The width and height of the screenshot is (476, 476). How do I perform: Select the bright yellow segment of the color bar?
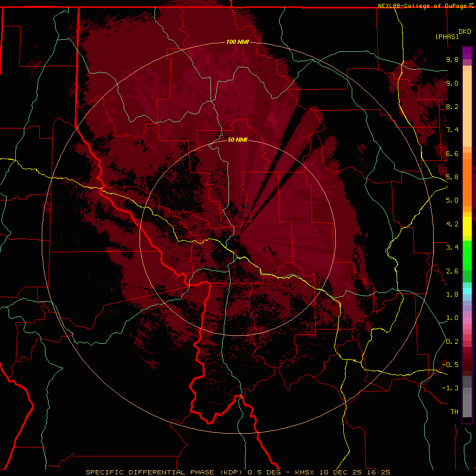coord(467,226)
